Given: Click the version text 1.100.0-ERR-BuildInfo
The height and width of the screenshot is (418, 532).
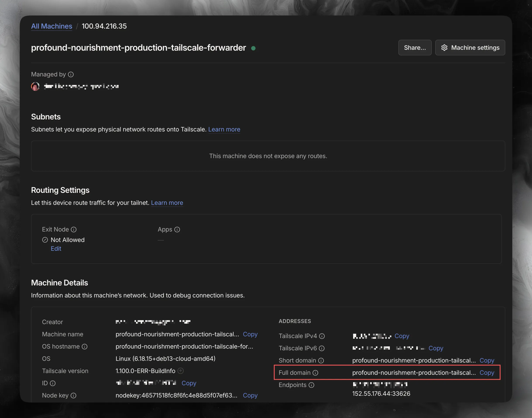Looking at the screenshot, I should click(x=145, y=371).
